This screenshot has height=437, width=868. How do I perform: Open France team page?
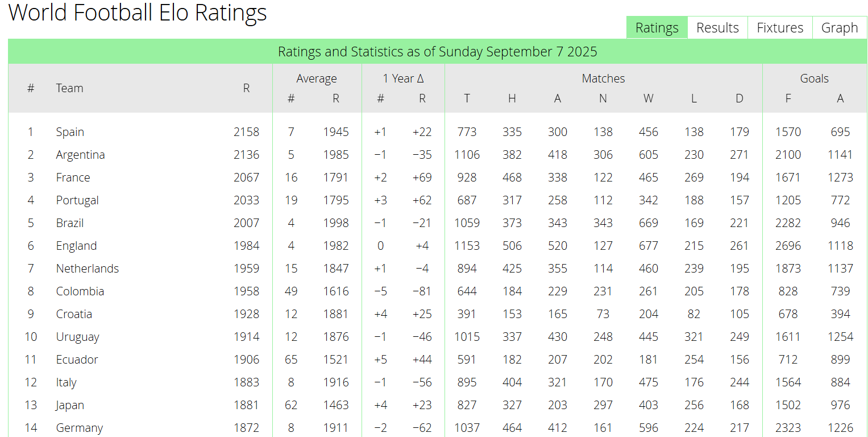(73, 178)
